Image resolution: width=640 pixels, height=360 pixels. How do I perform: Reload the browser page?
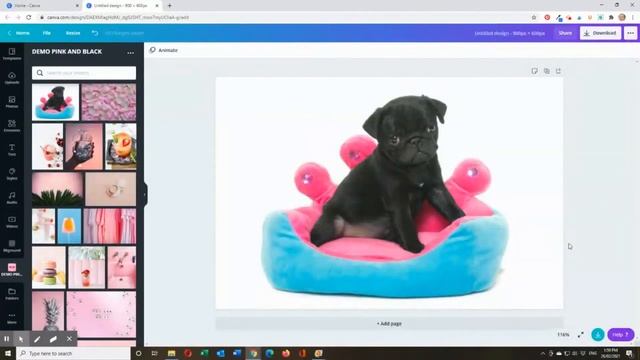tap(29, 18)
